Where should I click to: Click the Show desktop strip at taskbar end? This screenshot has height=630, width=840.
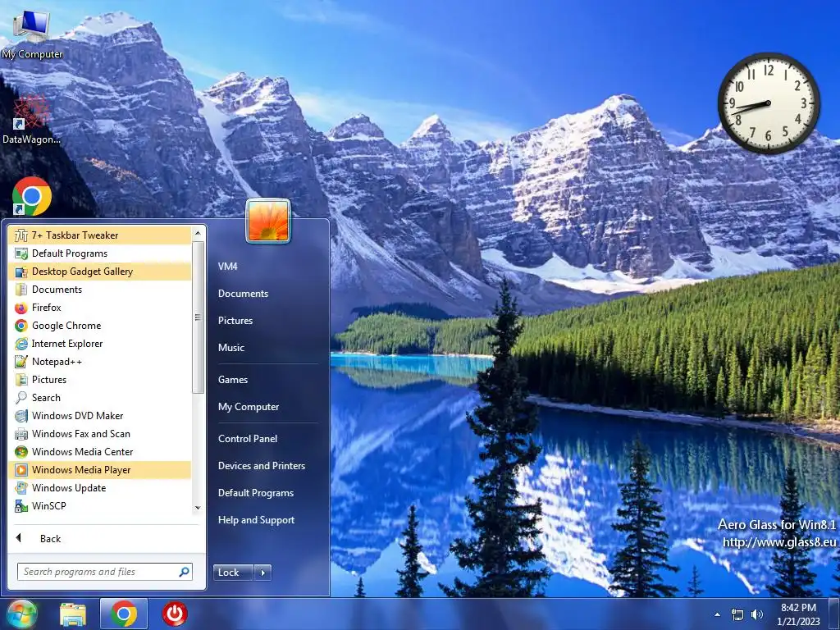[836, 614]
